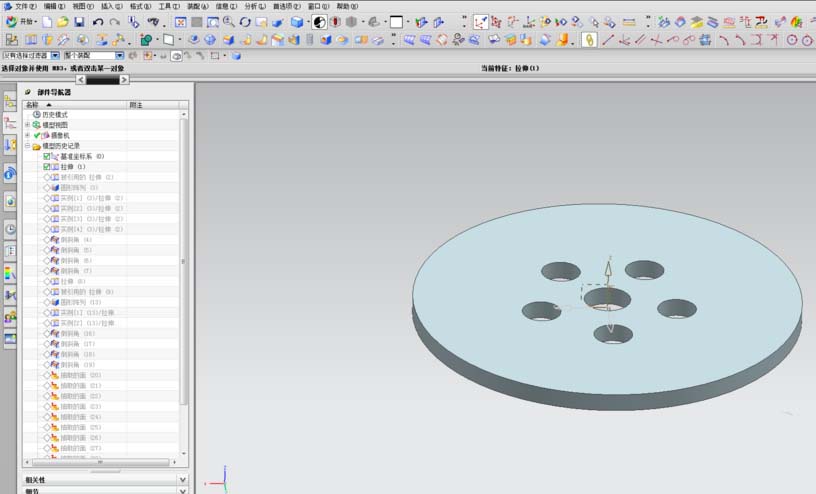This screenshot has height=494, width=816.
Task: Click the New document icon
Action: (x=47, y=21)
